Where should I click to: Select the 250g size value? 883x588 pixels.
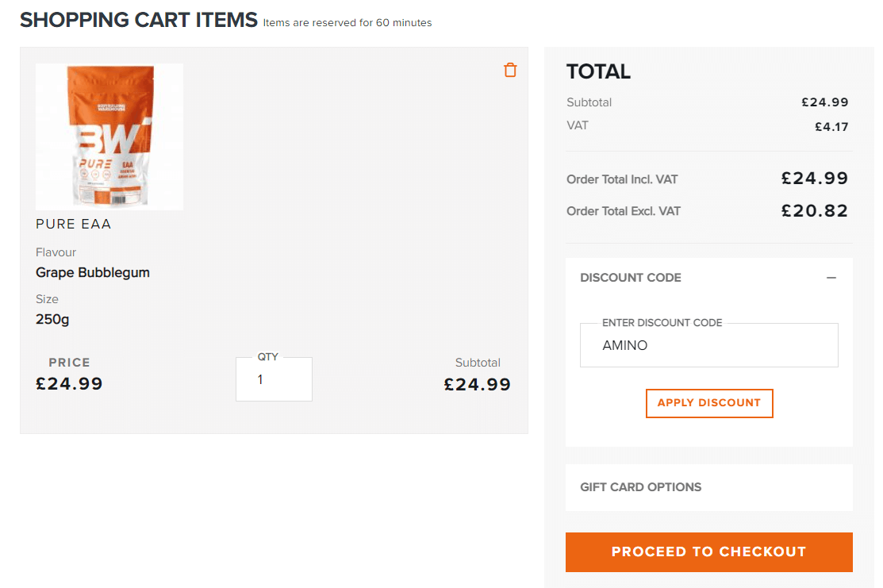[x=52, y=319]
